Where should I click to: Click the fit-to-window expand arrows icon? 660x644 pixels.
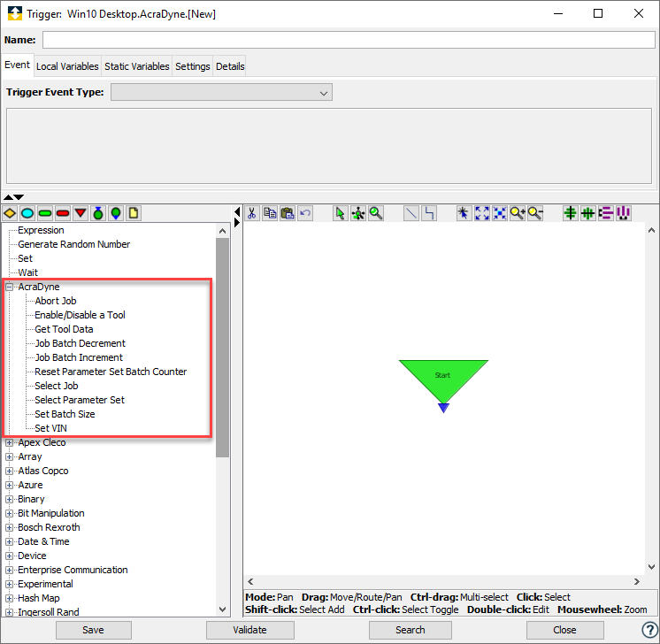tap(482, 213)
